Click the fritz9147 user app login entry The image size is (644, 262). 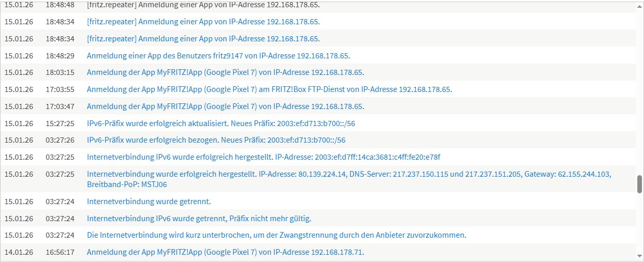pyautogui.click(x=218, y=56)
